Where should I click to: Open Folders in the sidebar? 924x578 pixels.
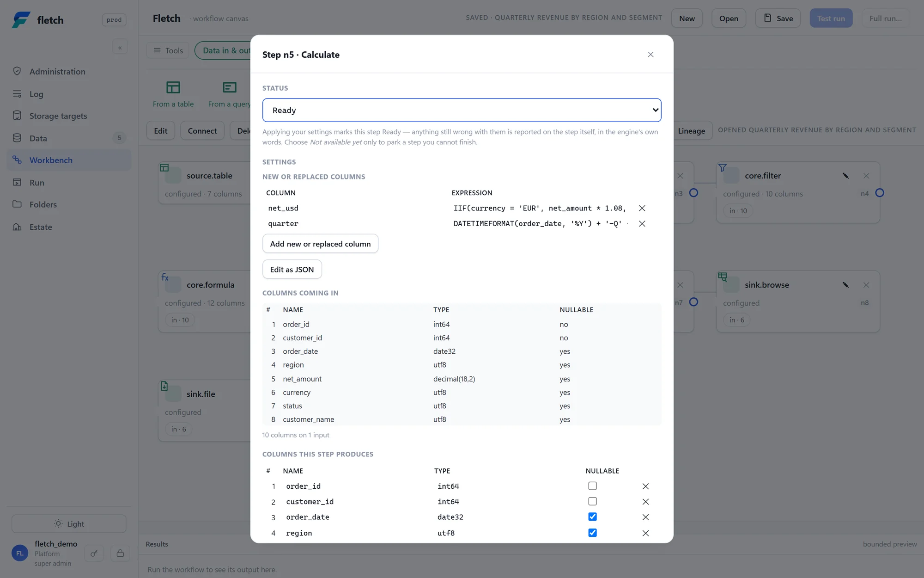pos(69,204)
